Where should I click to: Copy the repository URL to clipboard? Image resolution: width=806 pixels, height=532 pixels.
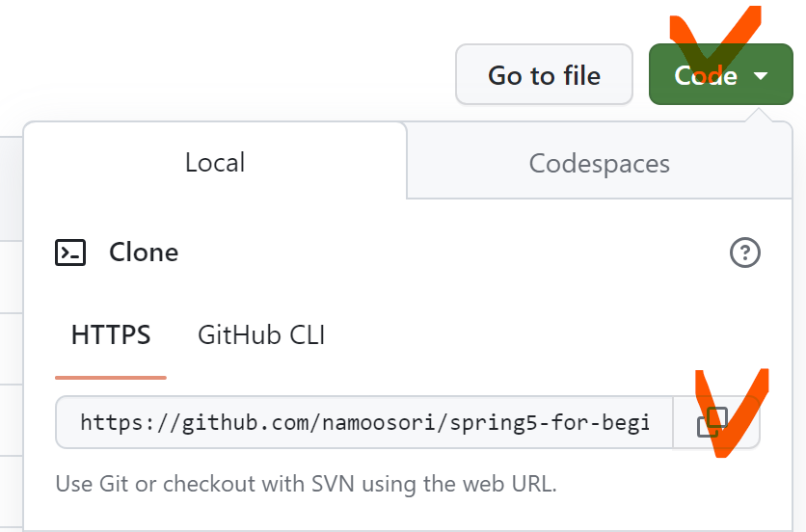click(x=716, y=422)
